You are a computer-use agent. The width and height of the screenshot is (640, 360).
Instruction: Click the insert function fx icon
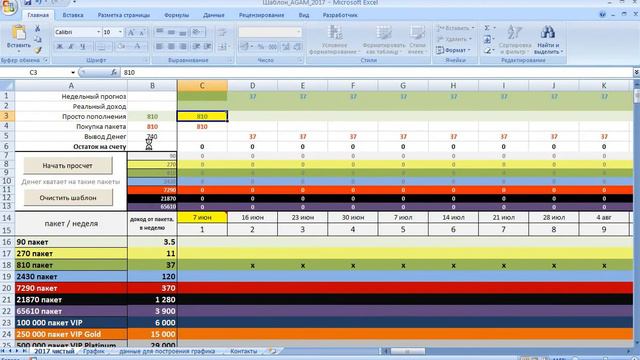[x=114, y=72]
